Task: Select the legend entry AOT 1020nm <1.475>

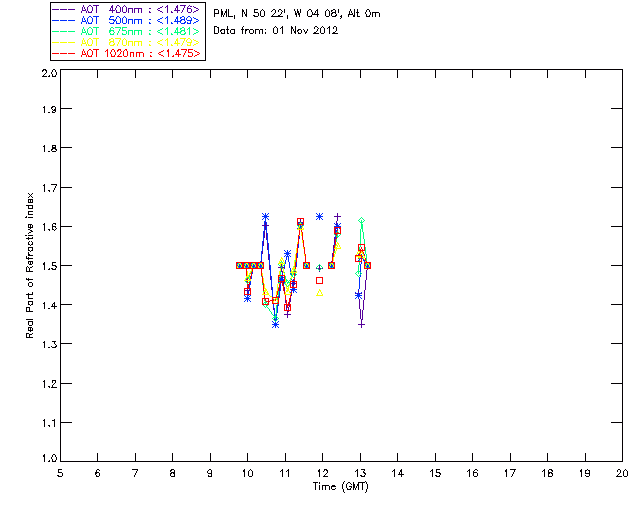Action: (x=127, y=53)
